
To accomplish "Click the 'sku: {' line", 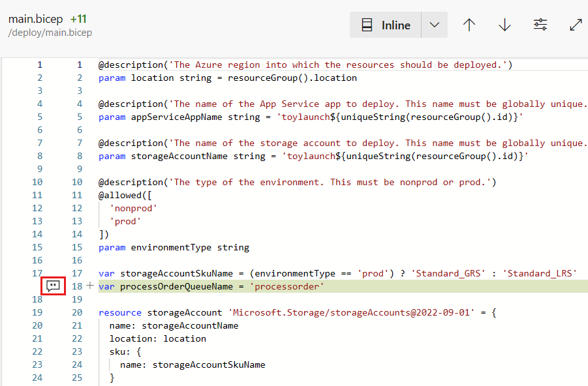I will pyautogui.click(x=125, y=352).
